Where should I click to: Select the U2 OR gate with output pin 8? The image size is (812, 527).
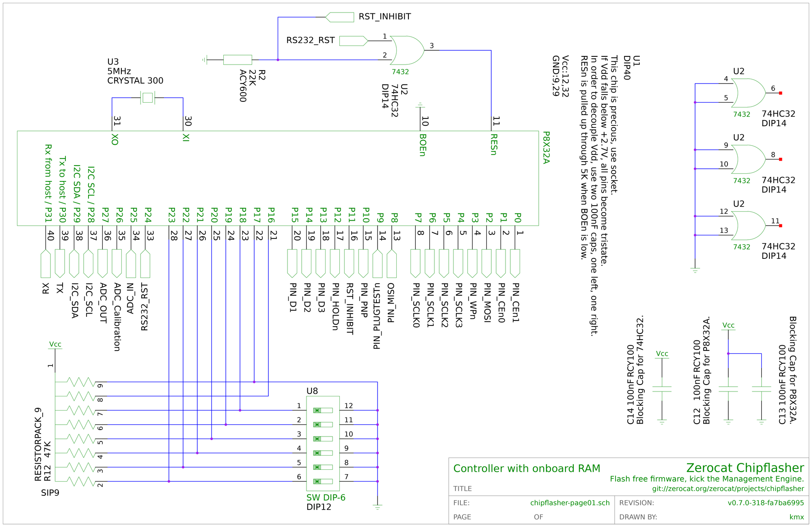(x=749, y=159)
